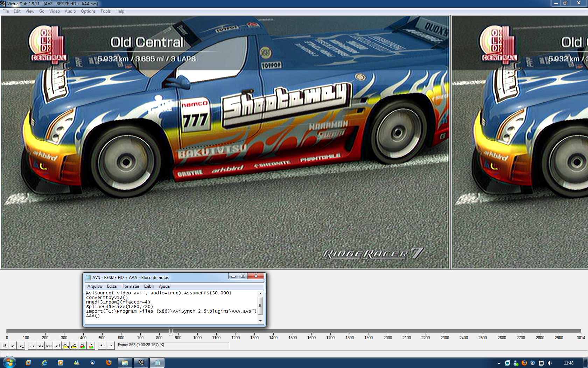
Task: Click the network tray icon
Action: 541,363
